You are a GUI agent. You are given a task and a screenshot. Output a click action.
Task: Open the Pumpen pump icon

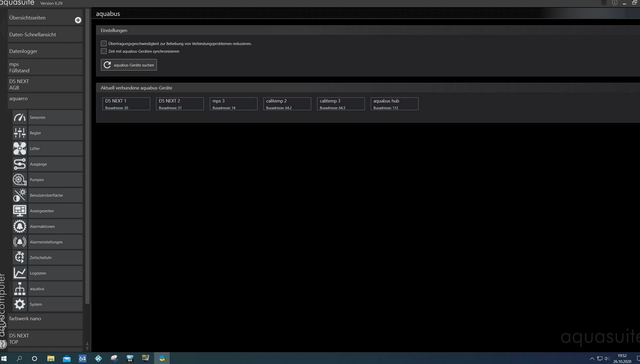tap(20, 180)
